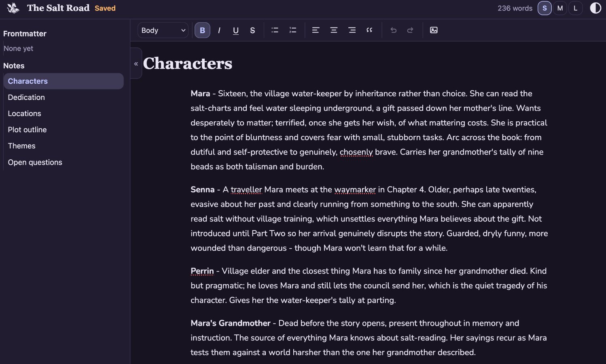Click the bold 'Mara's Grandmother' text

click(231, 323)
